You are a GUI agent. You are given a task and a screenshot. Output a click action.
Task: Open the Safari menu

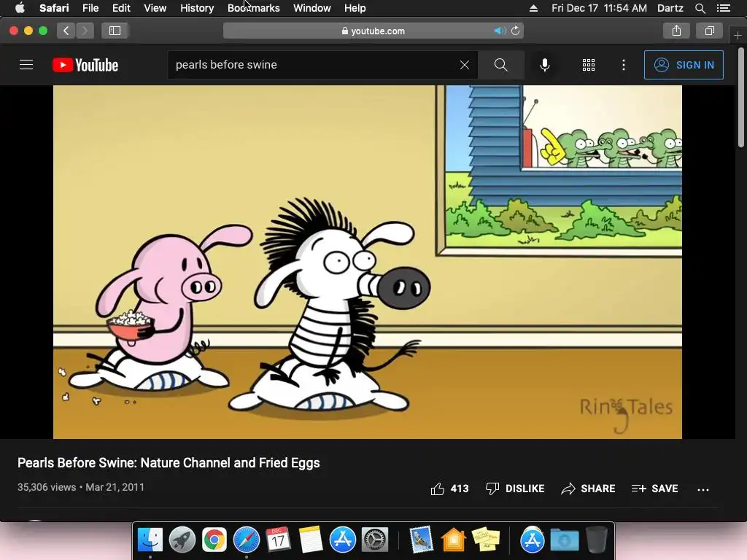click(x=54, y=8)
